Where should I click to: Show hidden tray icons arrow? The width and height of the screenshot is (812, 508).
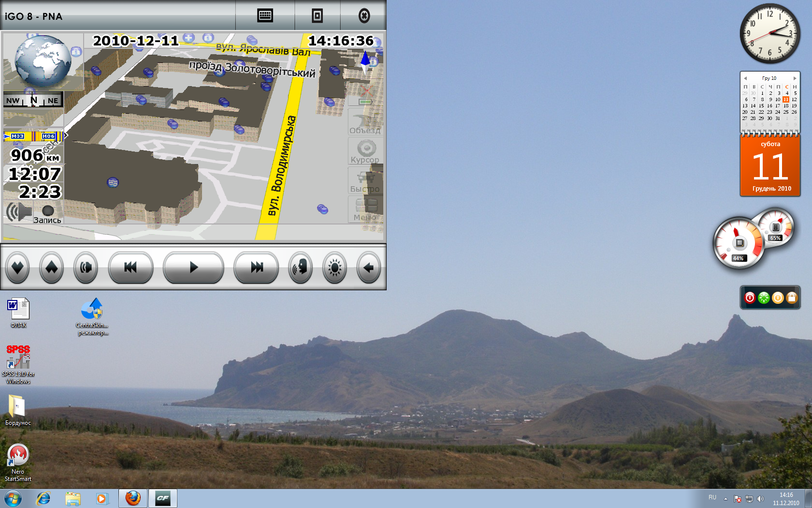tap(725, 498)
